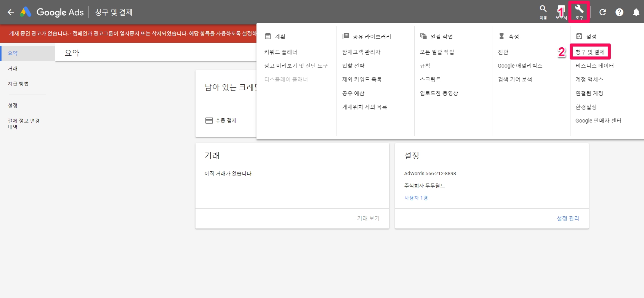Image resolution: width=644 pixels, height=298 pixels.
Task: Open the reports (보고서) icon
Action: tap(561, 11)
